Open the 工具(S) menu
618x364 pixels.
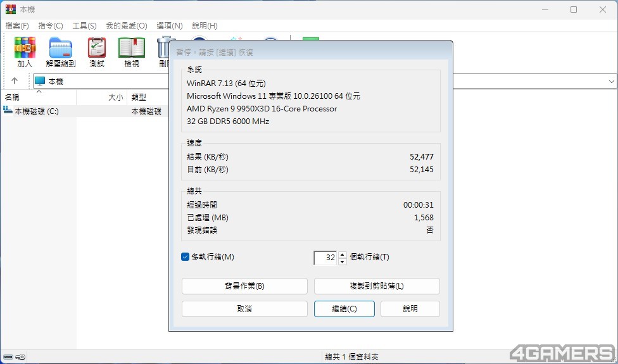point(84,26)
